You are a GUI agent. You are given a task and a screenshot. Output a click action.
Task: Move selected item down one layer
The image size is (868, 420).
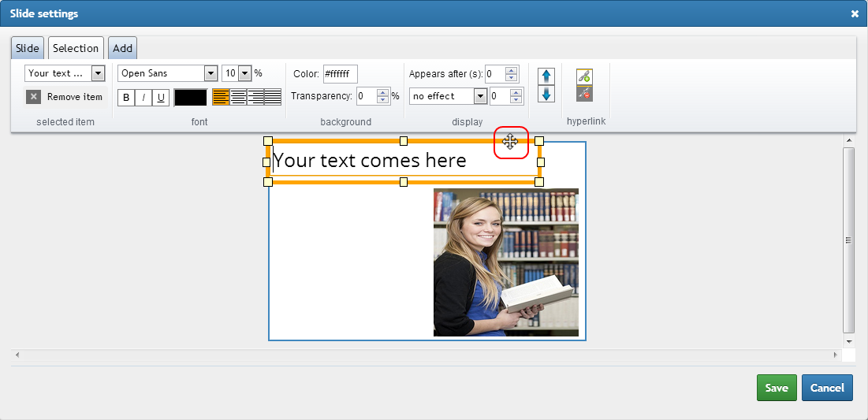click(x=546, y=94)
